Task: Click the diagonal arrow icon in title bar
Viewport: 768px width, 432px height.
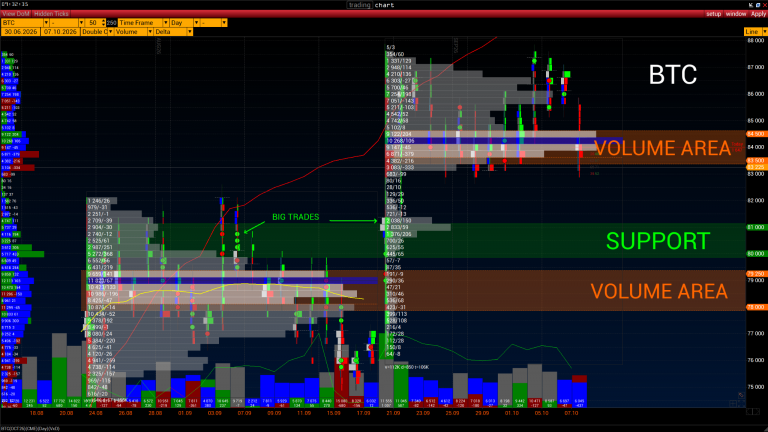Action: [751, 5]
